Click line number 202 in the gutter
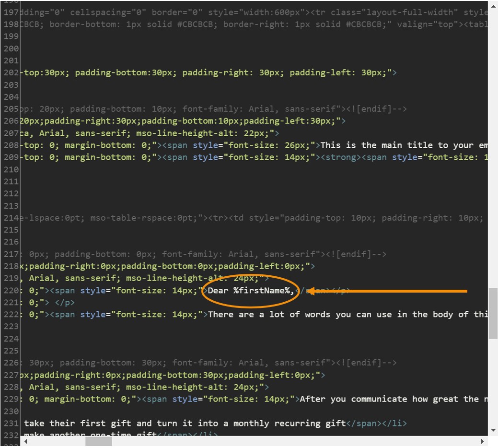 tap(11, 72)
